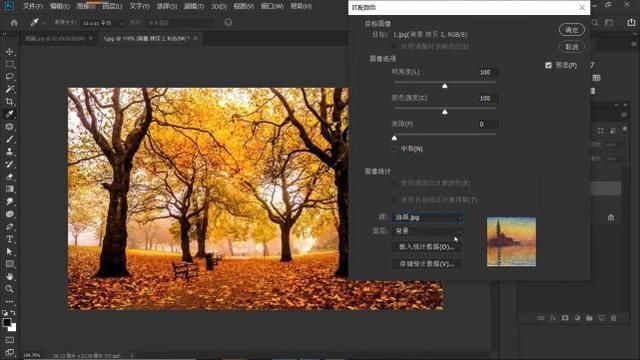The width and height of the screenshot is (640, 360).
Task: Select the Path Selection arrow tool
Action: coord(10,251)
